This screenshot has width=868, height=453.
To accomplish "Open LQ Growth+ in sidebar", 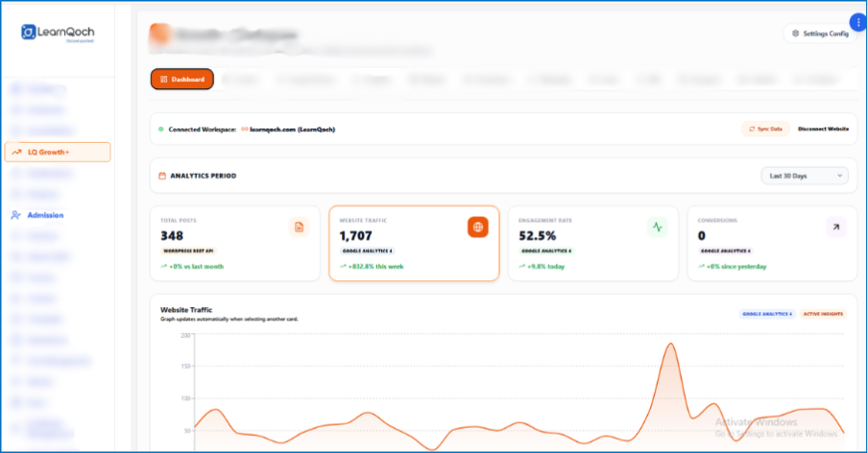I will 58,152.
